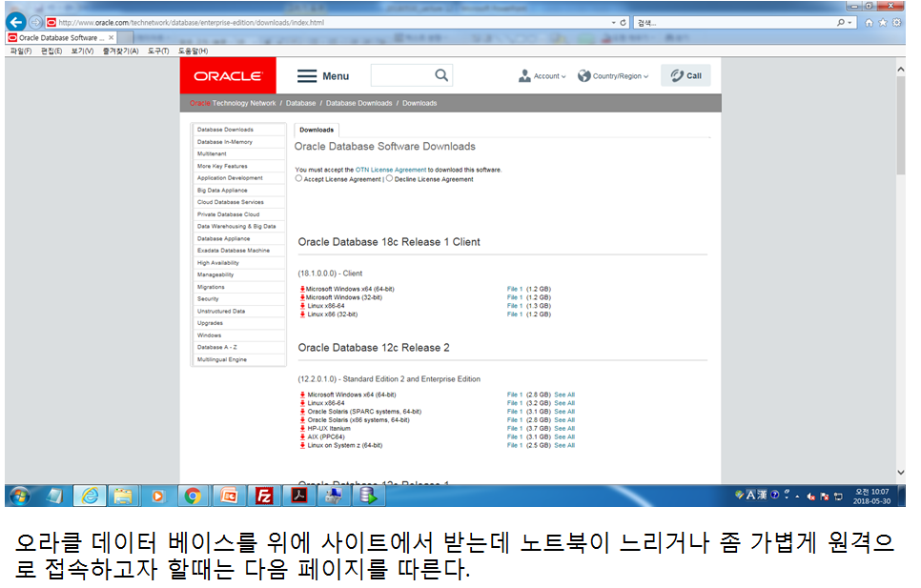Switch to the Downloads tab

click(317, 130)
